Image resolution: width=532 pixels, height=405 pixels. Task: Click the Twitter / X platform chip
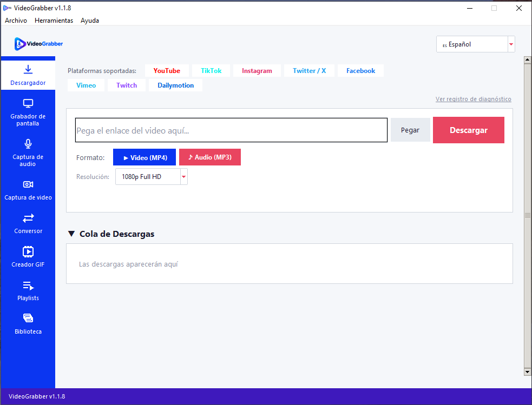pos(309,71)
